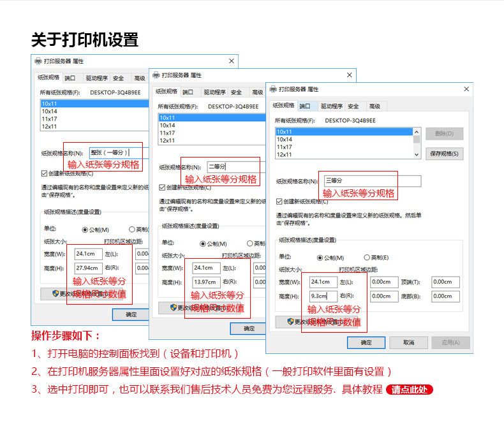The height and width of the screenshot is (431, 504).
Task: Select imperial (英制) unit radio in front dialog
Action: coord(367,257)
